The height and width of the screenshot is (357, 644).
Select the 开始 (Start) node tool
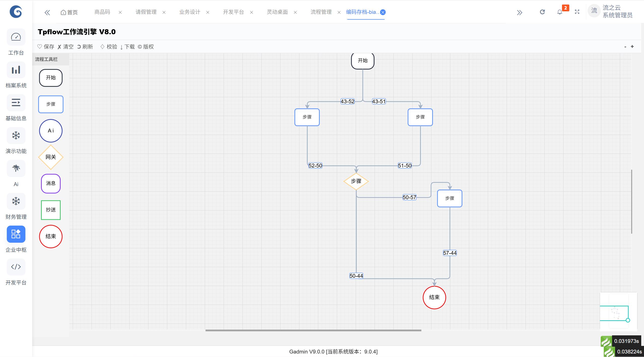(x=51, y=78)
